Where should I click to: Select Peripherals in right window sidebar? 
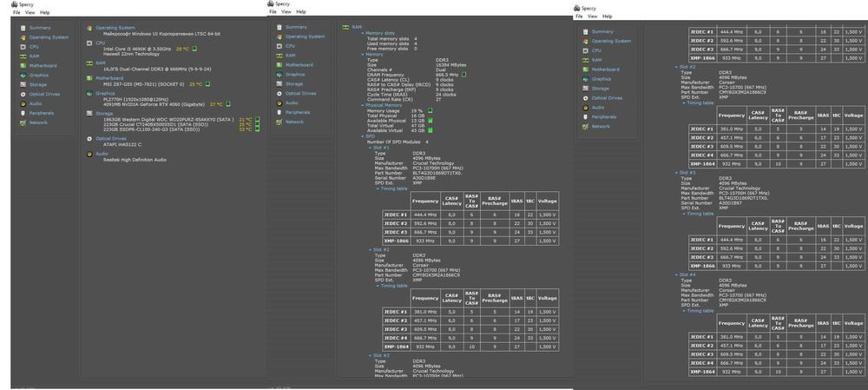point(604,117)
